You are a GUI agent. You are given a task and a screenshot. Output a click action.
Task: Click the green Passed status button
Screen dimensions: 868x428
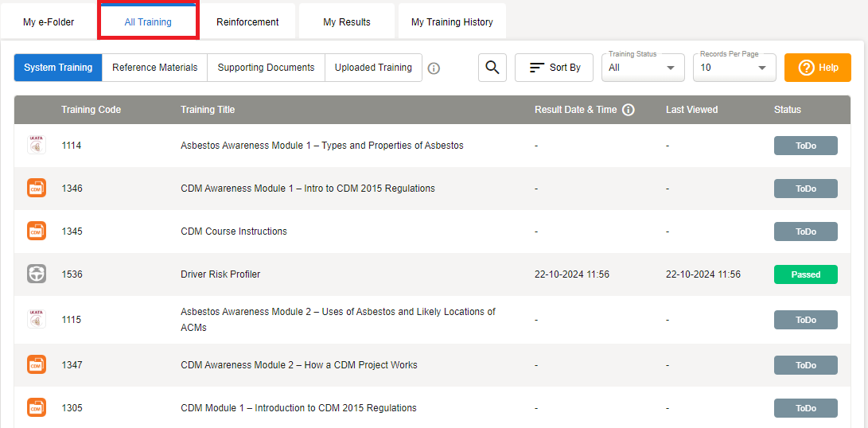pyautogui.click(x=805, y=274)
